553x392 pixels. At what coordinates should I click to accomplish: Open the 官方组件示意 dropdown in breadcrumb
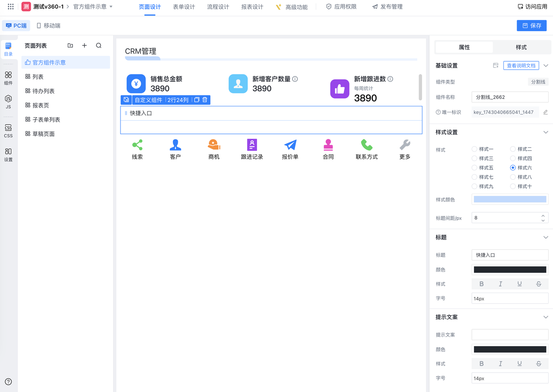coord(111,7)
